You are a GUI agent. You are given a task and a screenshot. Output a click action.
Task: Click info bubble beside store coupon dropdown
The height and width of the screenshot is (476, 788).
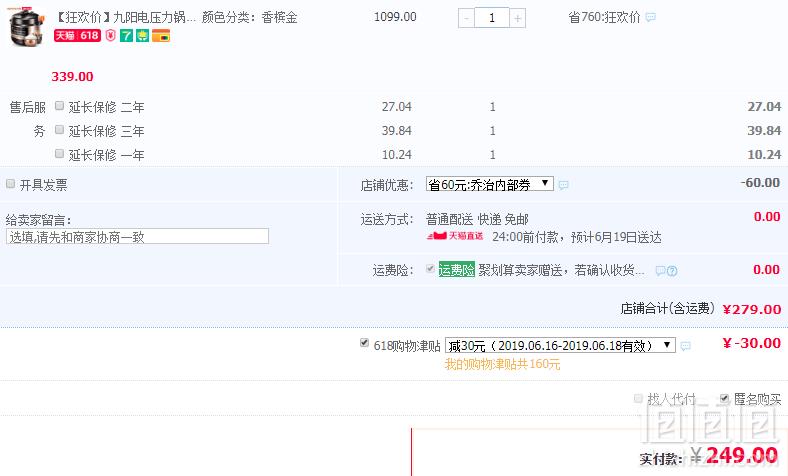coord(563,185)
